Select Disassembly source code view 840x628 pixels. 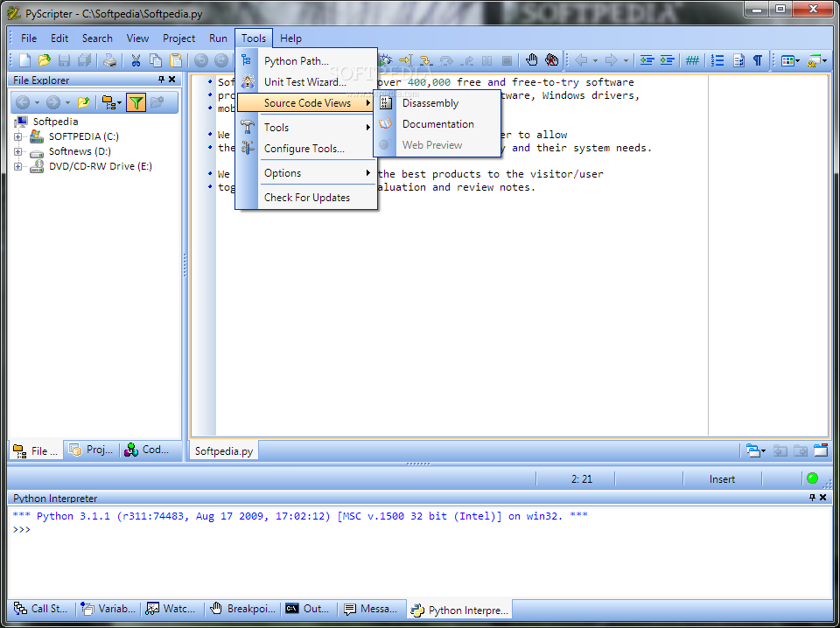(437, 103)
